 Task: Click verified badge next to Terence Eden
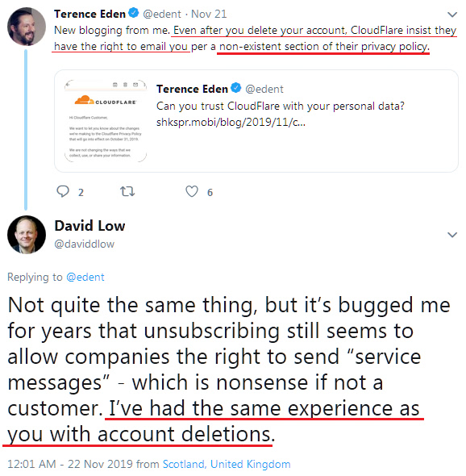[x=134, y=13]
